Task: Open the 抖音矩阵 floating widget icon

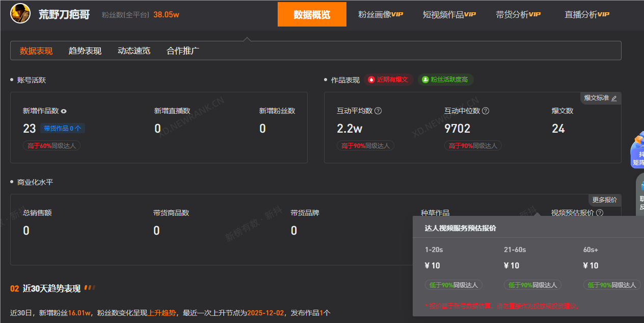Action: point(638,151)
